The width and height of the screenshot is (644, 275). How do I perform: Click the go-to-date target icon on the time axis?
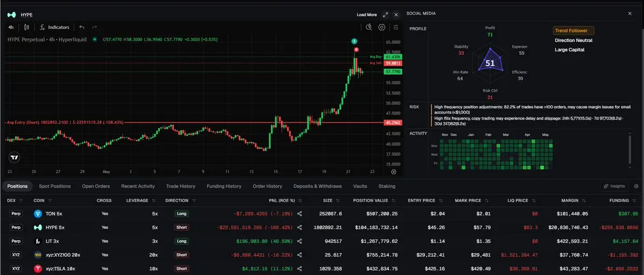coord(393,172)
